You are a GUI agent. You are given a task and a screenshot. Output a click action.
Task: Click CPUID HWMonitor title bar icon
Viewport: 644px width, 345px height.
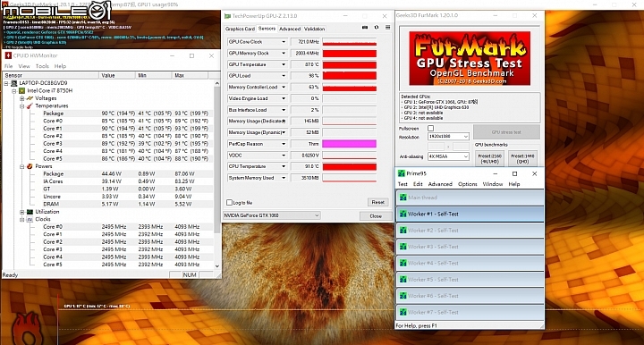pyautogui.click(x=8, y=55)
